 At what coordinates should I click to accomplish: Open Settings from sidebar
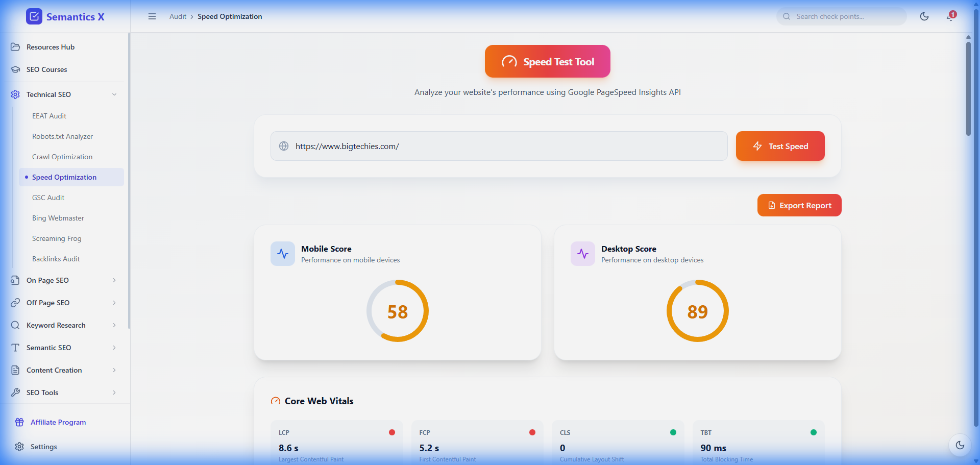coord(44,447)
